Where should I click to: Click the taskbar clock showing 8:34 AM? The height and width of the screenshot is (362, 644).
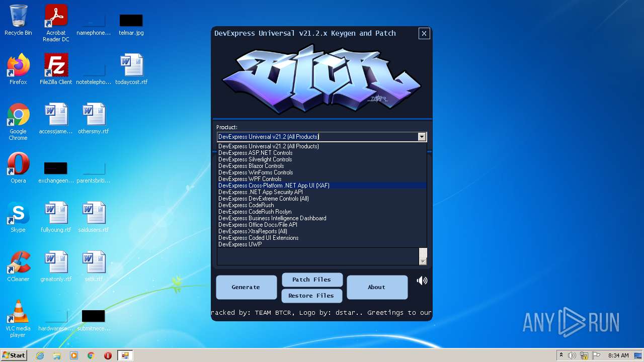click(x=618, y=355)
